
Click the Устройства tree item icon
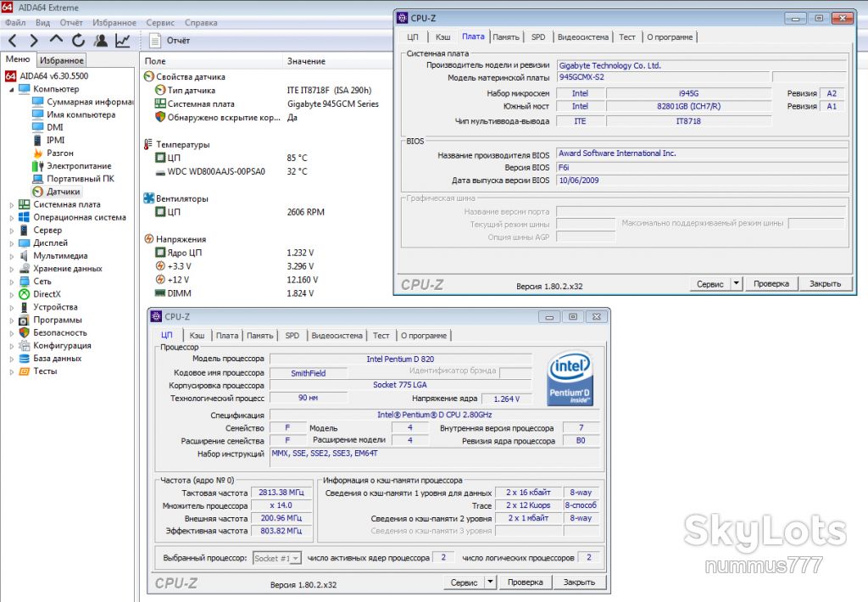tap(24, 307)
